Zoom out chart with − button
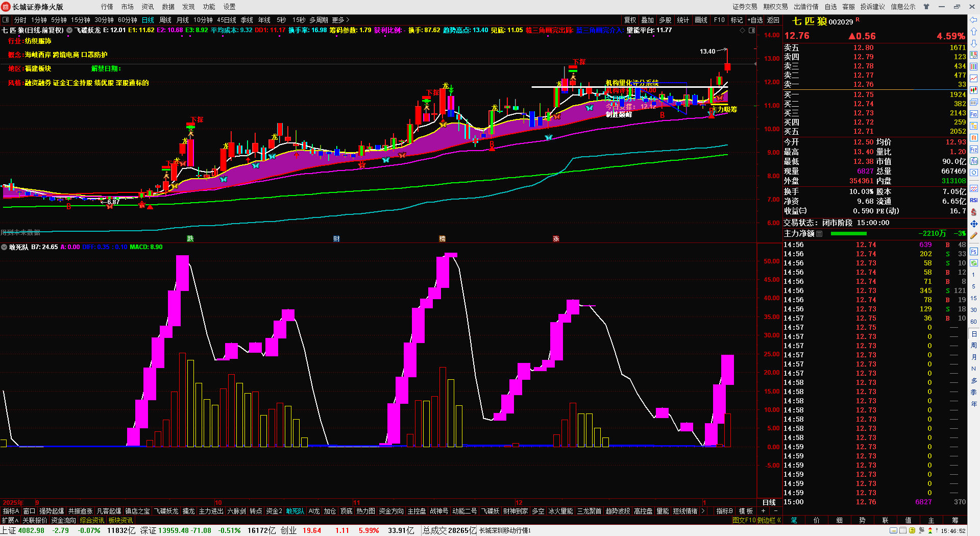The height and width of the screenshot is (536, 980). point(776,511)
